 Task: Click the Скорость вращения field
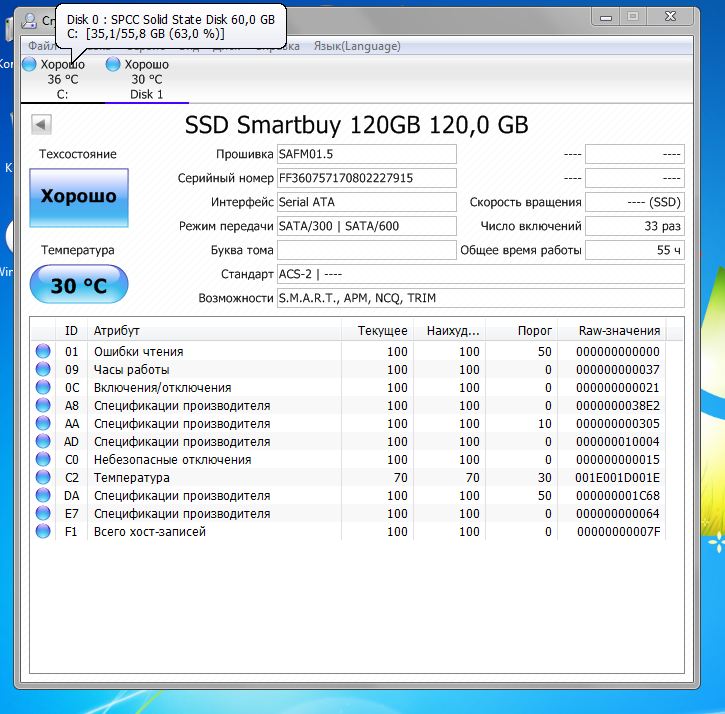coord(635,202)
